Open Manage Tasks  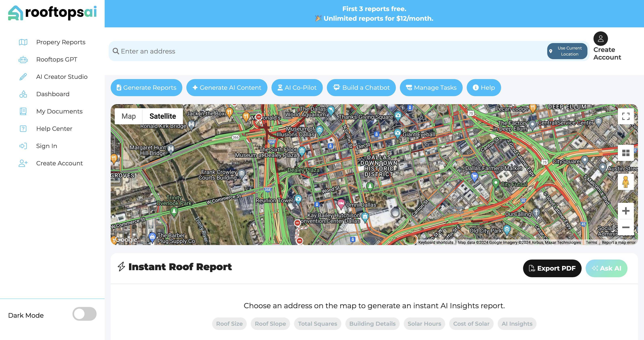point(431,88)
